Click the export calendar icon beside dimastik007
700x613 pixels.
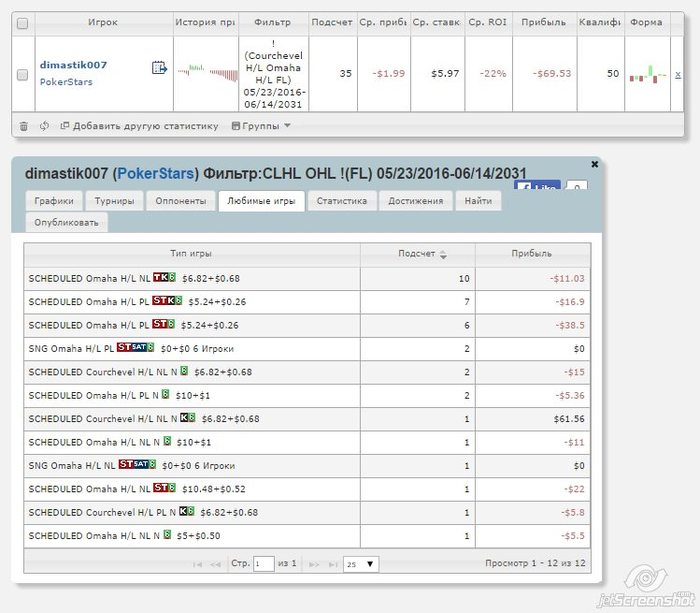point(159,67)
